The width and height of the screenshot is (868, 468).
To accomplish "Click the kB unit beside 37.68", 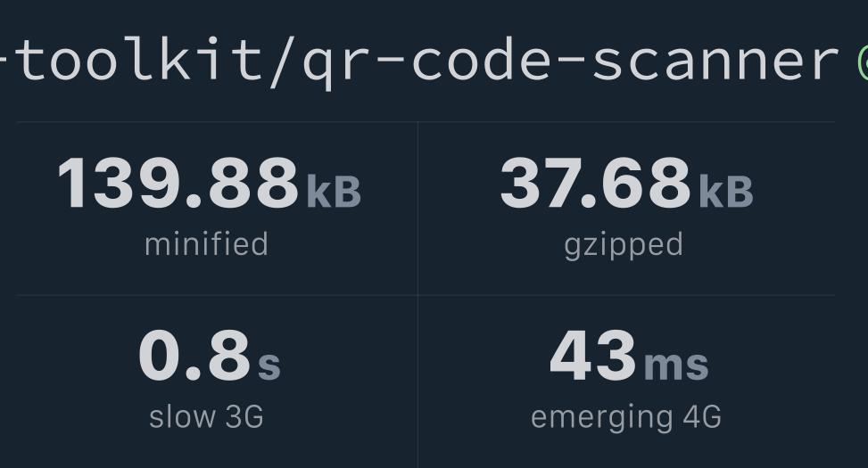I will click(726, 191).
